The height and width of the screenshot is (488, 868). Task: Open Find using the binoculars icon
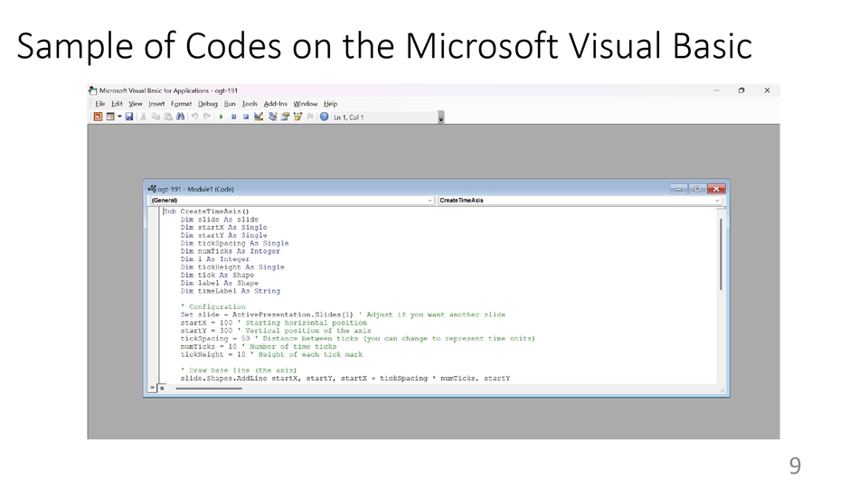(x=180, y=117)
